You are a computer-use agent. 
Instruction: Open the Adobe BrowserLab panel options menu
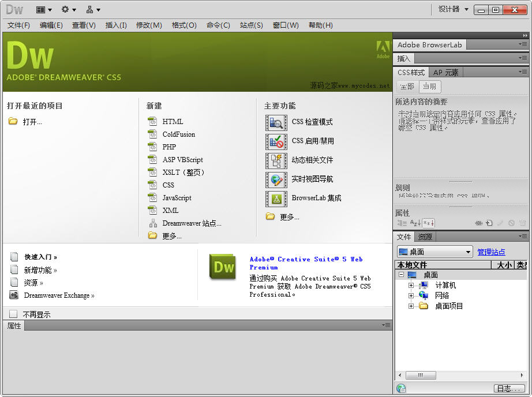click(x=523, y=44)
